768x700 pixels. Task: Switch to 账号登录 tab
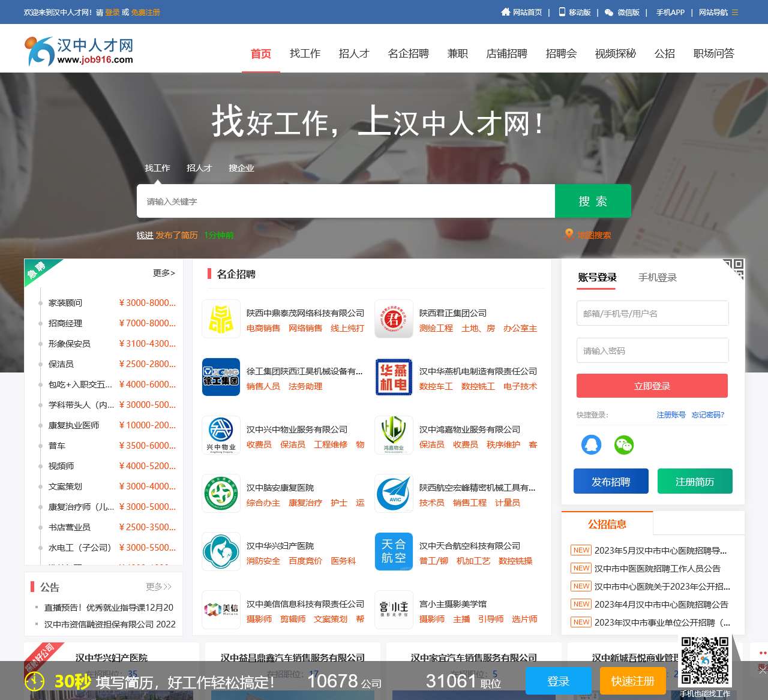pyautogui.click(x=597, y=277)
